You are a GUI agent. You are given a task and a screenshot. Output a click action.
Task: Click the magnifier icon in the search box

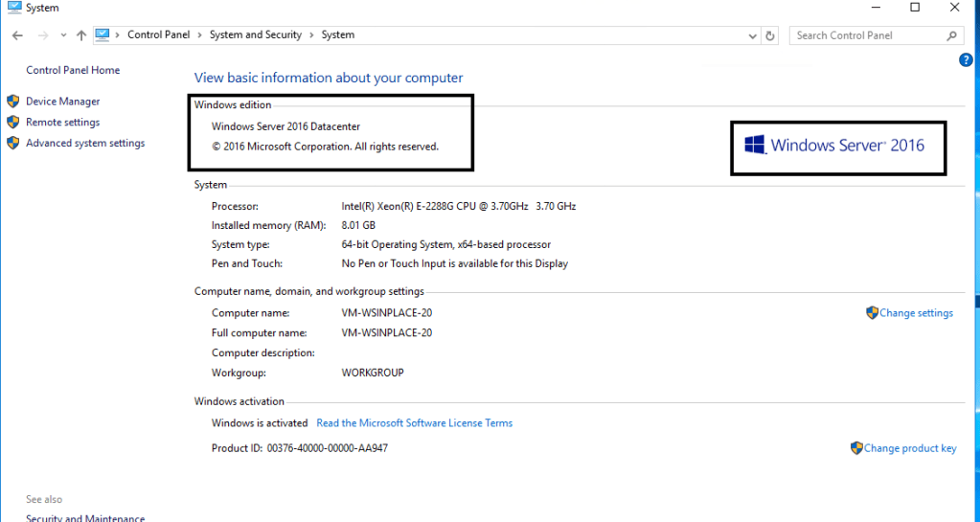pyautogui.click(x=951, y=35)
